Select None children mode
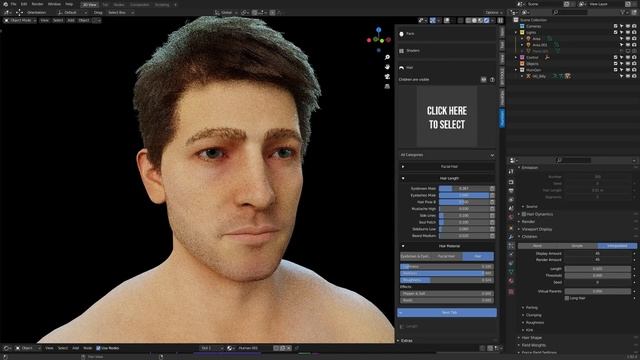Screen dimensions: 640x360 538,246
